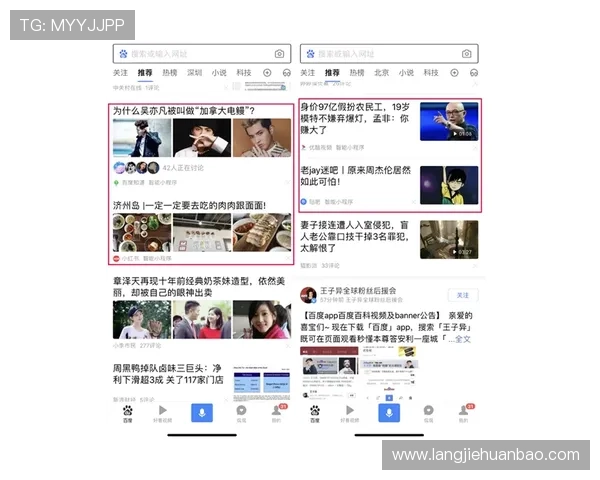Open the 42人正在讨论 avatars row
This screenshot has height=480, width=600.
pyautogui.click(x=137, y=168)
